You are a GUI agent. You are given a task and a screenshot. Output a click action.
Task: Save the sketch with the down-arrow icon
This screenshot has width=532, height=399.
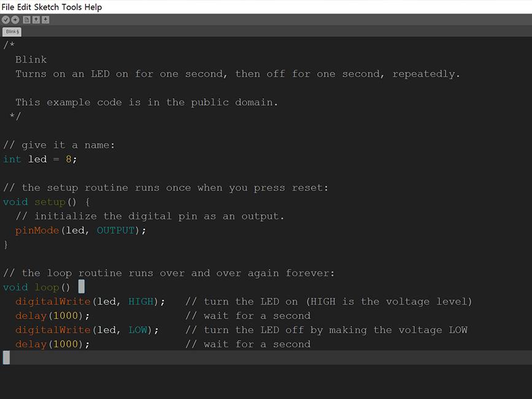pos(45,20)
